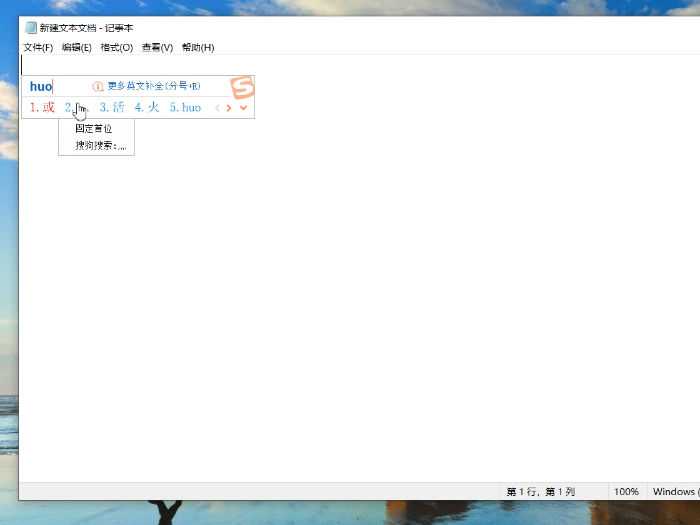Expand candidate list with down chevron
This screenshot has width=700, height=525.
coord(243,107)
